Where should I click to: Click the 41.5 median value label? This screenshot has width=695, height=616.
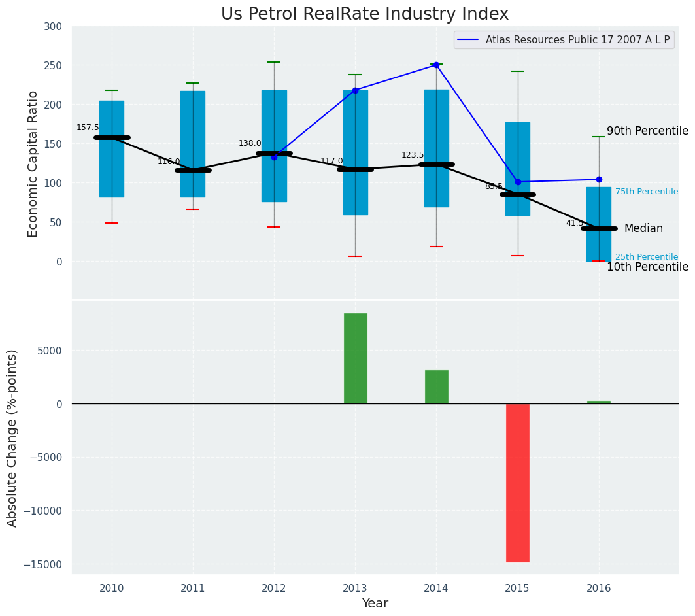(575, 223)
